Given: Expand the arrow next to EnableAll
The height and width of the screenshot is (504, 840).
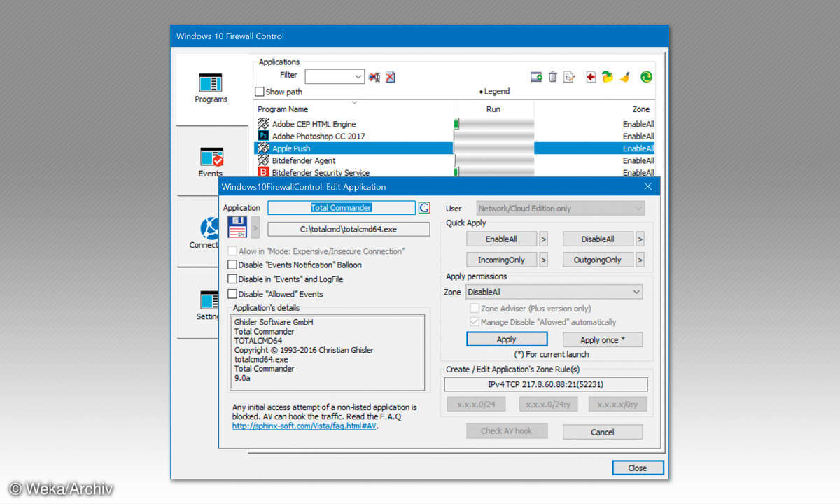Looking at the screenshot, I should 543,239.
